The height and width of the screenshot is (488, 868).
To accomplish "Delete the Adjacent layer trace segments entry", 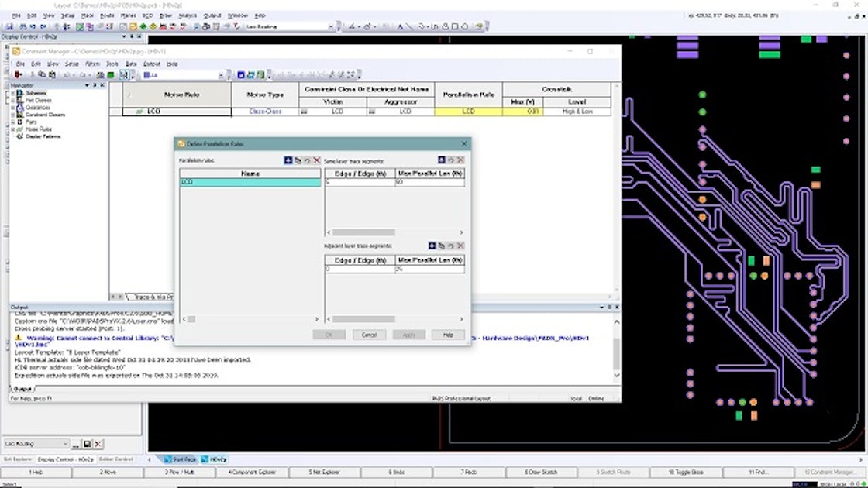I will (461, 246).
